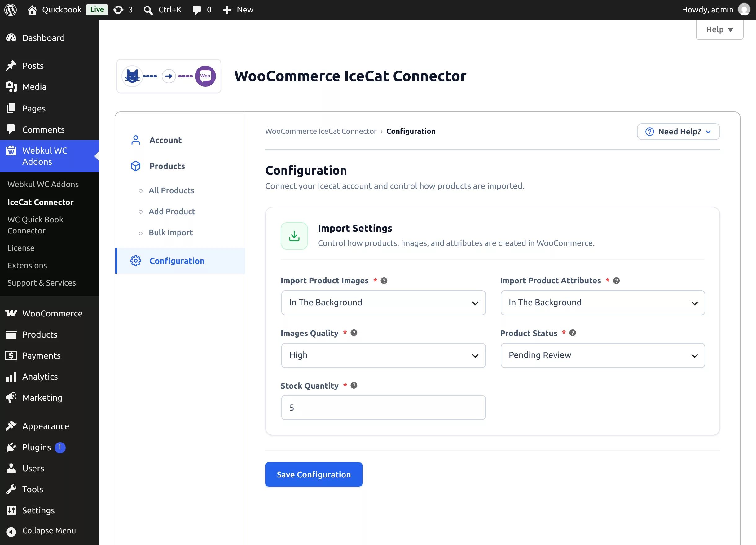
Task: Click the Analytics bar chart icon
Action: 11,377
